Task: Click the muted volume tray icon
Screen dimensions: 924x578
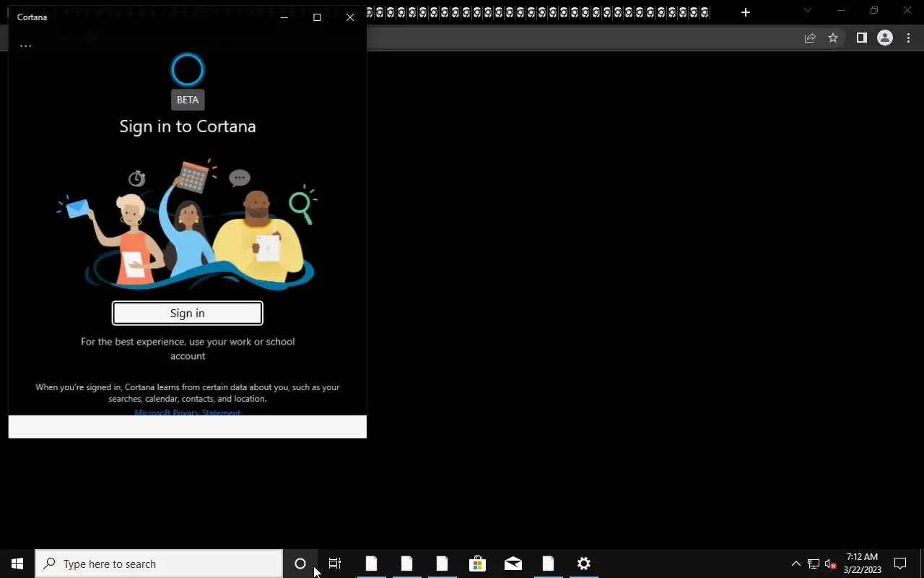Action: [831, 564]
